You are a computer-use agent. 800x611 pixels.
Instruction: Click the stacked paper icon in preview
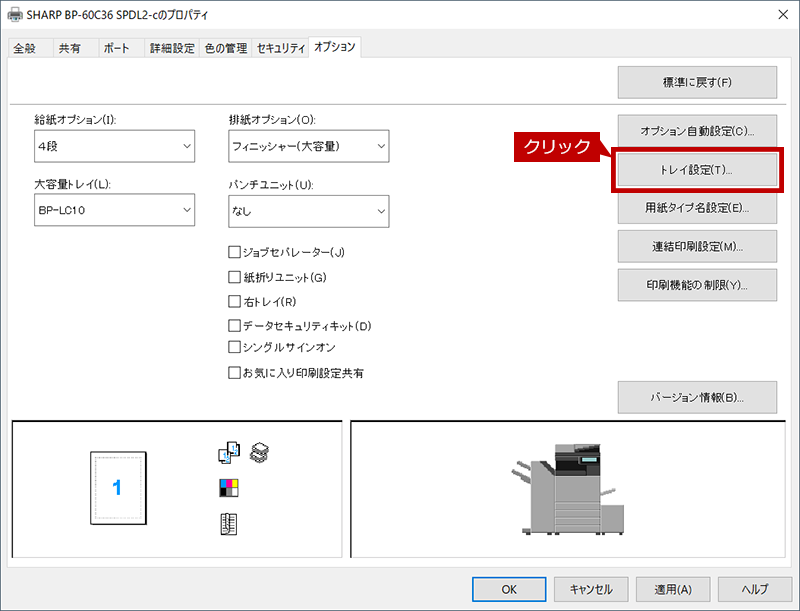point(260,452)
